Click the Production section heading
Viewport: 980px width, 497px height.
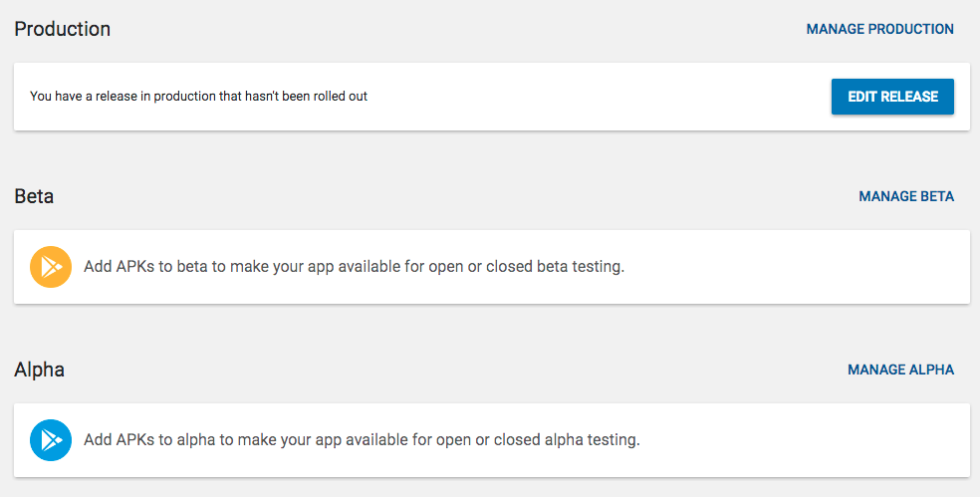coord(63,29)
